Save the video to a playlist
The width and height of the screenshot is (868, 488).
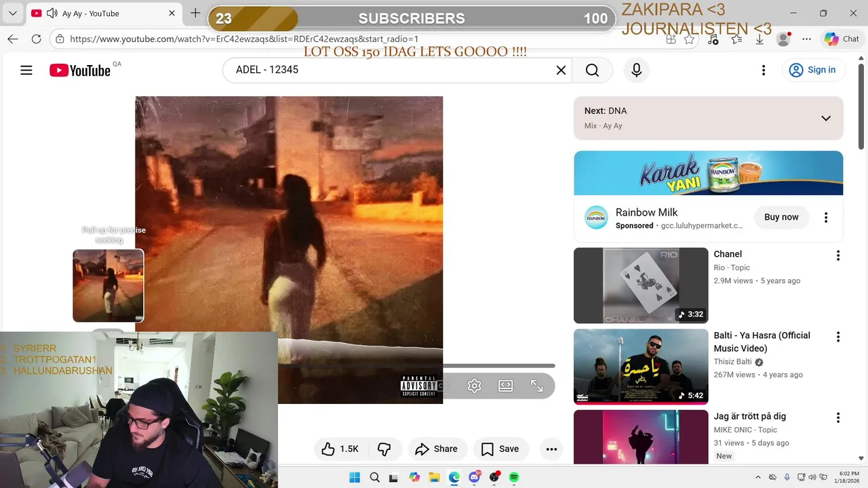coord(500,449)
